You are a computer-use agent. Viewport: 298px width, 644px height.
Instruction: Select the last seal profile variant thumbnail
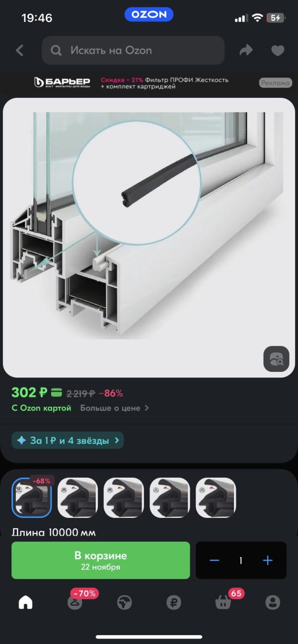(216, 498)
